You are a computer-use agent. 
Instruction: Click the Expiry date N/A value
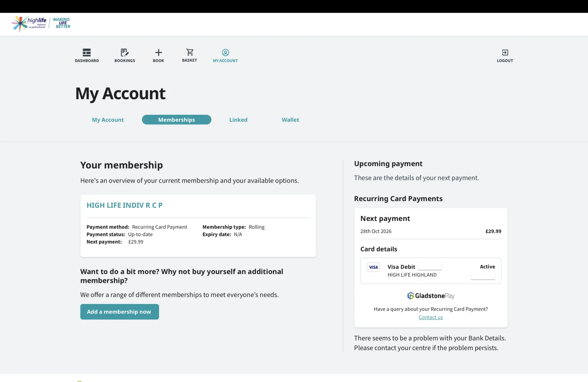click(x=238, y=234)
